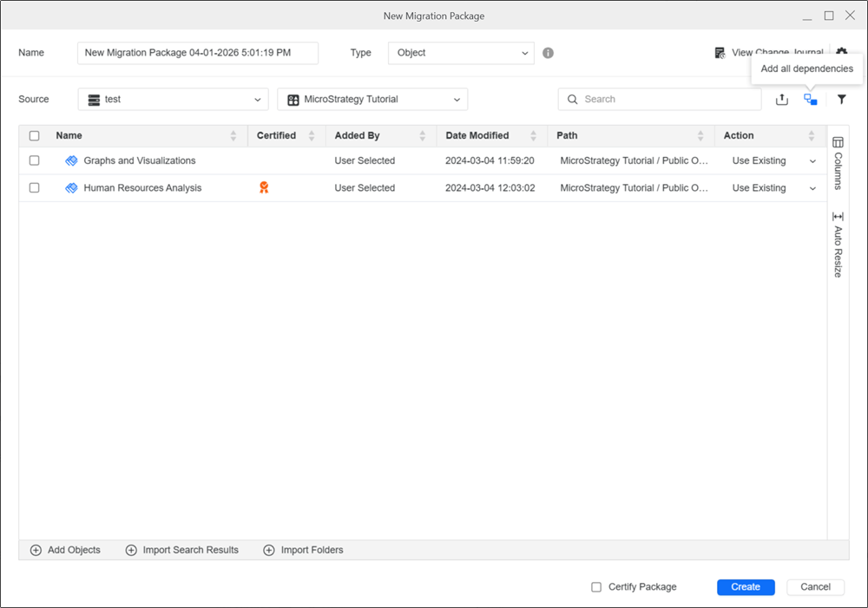The height and width of the screenshot is (608, 868).
Task: Click the export/upload icon beside search
Action: 782,100
